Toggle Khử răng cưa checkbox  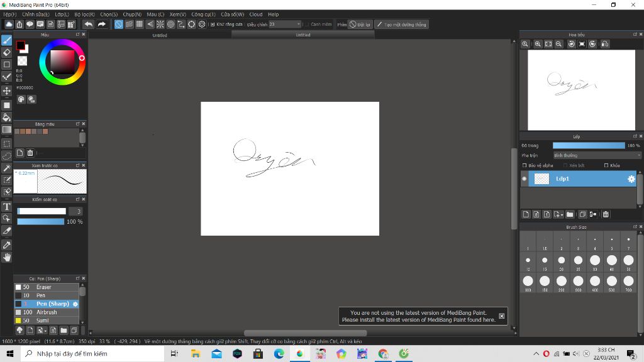pos(213,25)
